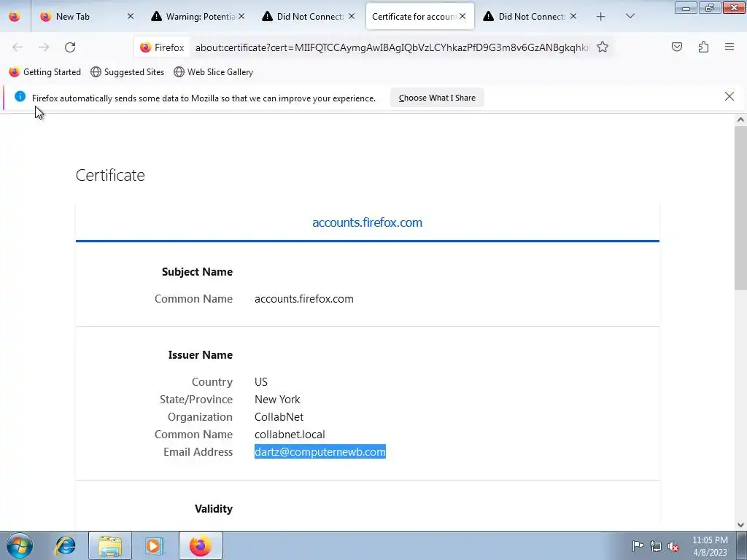Click the info icon in notification bar
Image resolution: width=747 pixels, height=560 pixels.
[20, 97]
